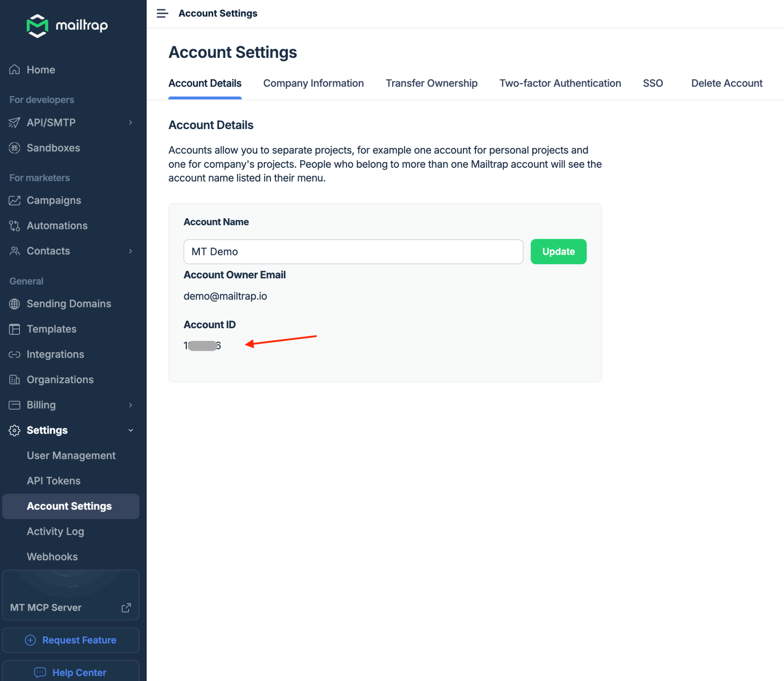Image resolution: width=784 pixels, height=681 pixels.
Task: Click the Account Settings breadcrumb title
Action: coord(218,13)
